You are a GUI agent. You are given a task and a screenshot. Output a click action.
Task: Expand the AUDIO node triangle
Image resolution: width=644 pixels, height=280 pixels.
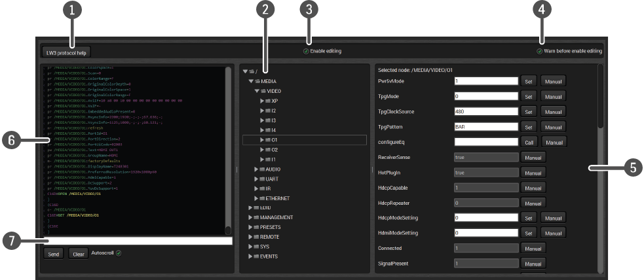tap(256, 169)
